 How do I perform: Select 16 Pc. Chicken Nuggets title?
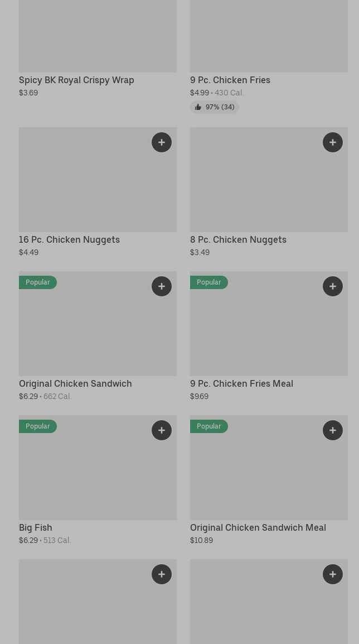[69, 239]
